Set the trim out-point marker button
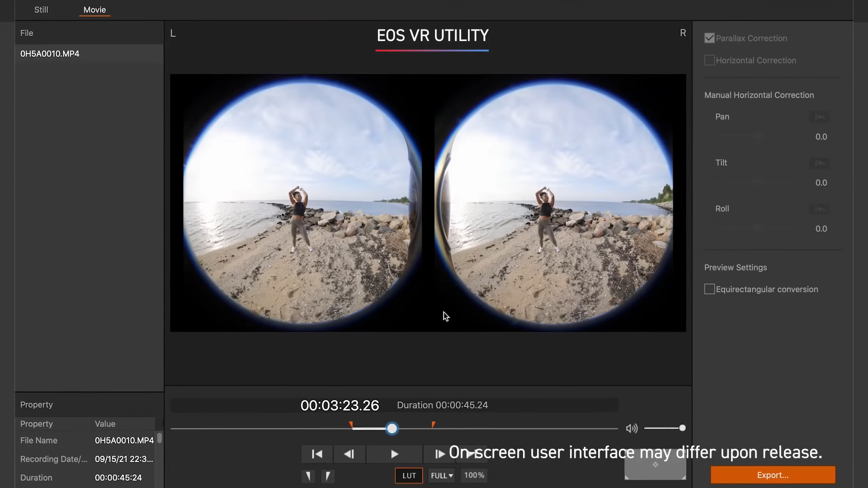This screenshot has height=488, width=868. pos(328,476)
